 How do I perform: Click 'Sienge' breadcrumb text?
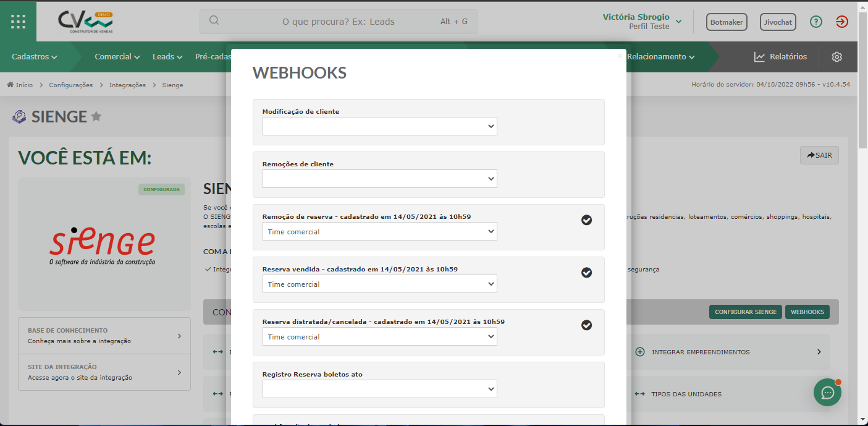[172, 85]
